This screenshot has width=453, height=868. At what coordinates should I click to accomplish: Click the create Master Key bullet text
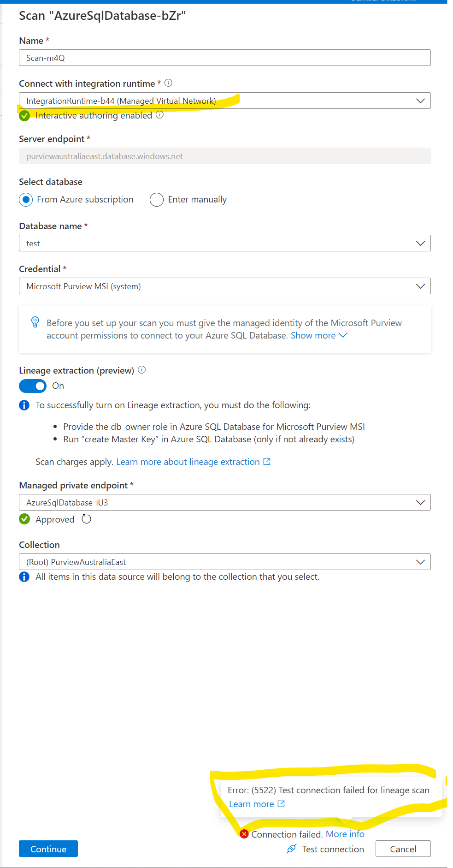coord(209,439)
